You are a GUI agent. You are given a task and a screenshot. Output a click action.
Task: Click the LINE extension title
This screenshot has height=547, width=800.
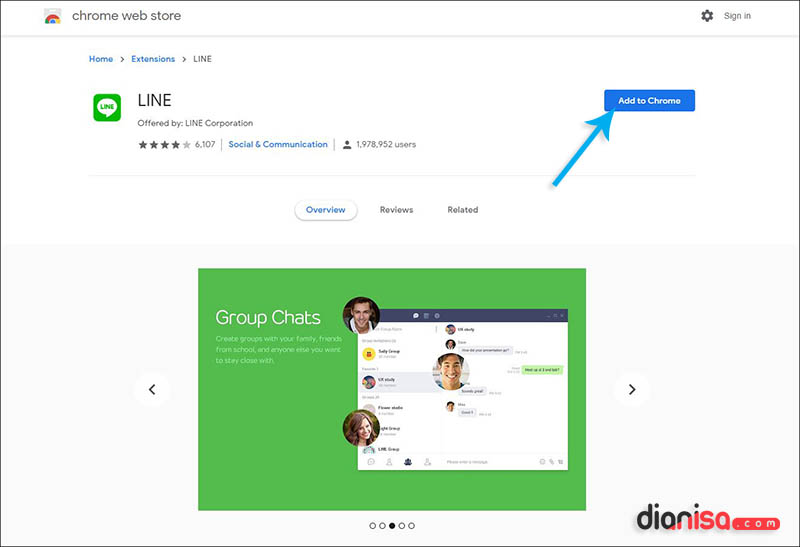pyautogui.click(x=155, y=100)
